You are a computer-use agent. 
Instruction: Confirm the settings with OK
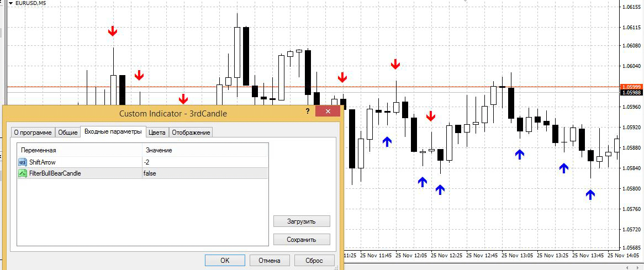point(224,260)
